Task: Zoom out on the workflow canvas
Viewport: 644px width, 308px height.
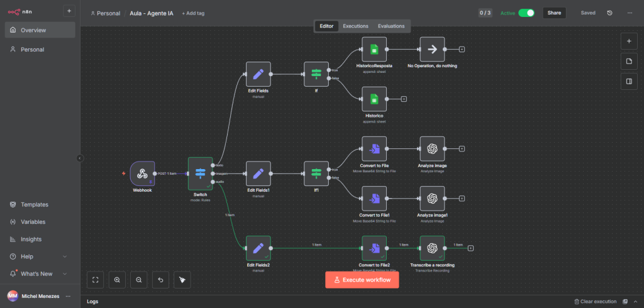Action: (x=138, y=280)
